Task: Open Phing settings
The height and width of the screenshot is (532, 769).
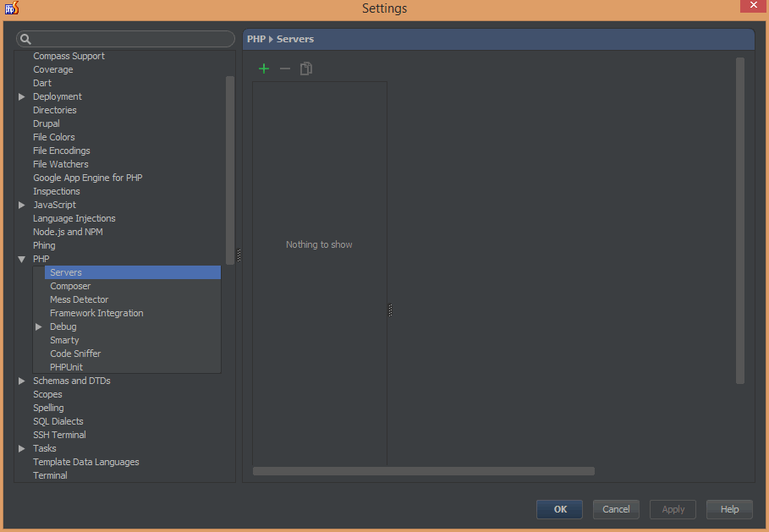Action: 44,245
